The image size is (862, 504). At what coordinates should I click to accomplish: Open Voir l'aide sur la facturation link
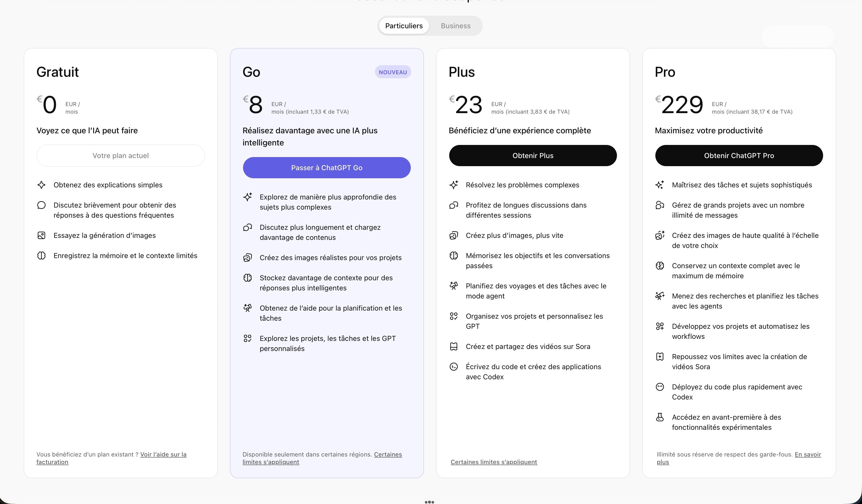(x=163, y=455)
